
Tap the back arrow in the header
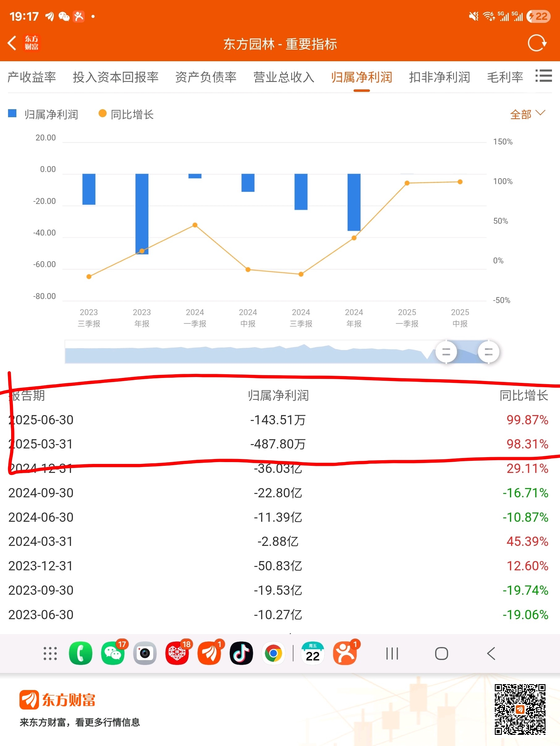12,43
